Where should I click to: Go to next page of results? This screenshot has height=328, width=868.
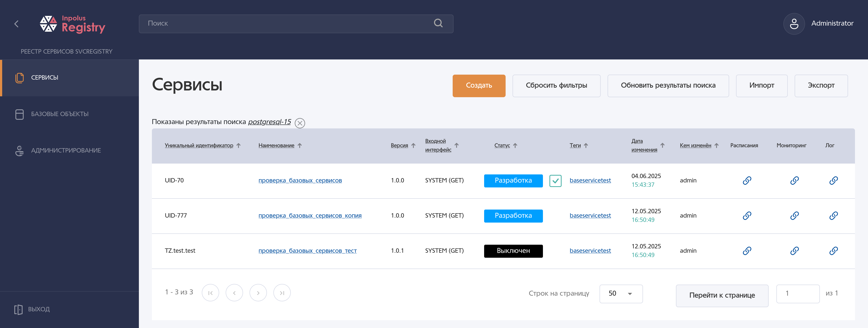click(258, 293)
